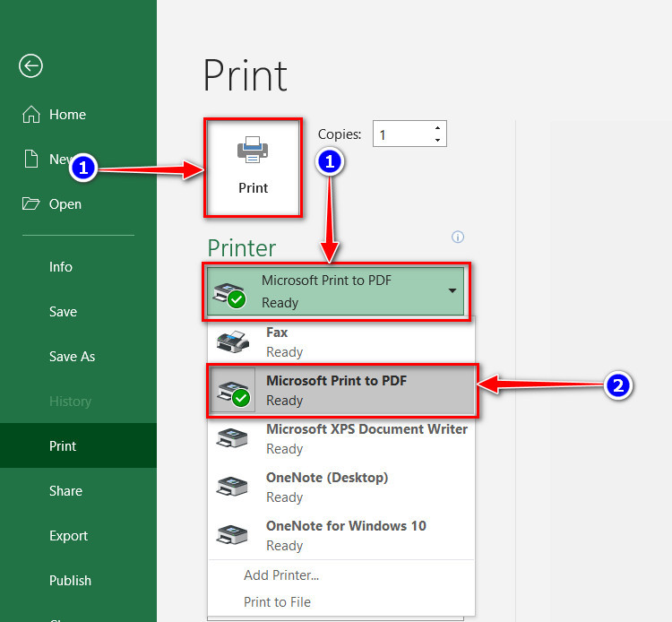The width and height of the screenshot is (672, 622).
Task: Select the Print sidebar entry
Action: 78,445
